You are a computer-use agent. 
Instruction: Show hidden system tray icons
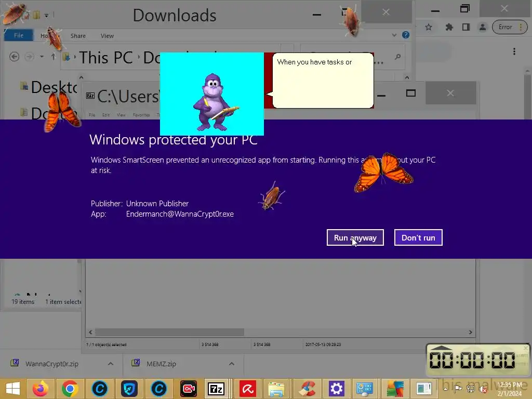coord(445,389)
